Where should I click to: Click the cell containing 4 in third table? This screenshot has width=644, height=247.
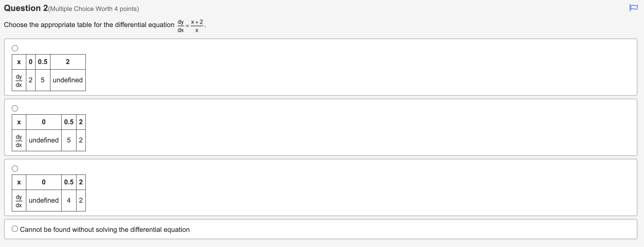click(69, 200)
